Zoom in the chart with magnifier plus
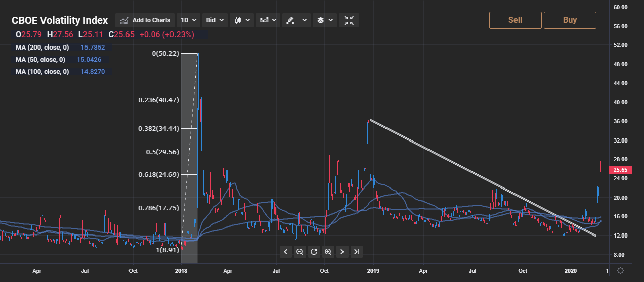Viewport: 644px width, 282px height. click(x=328, y=251)
